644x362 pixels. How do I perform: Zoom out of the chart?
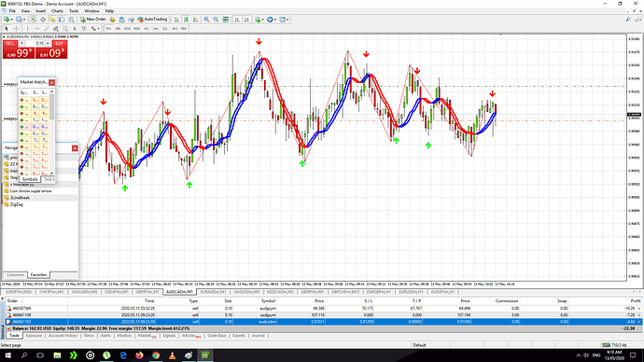click(216, 20)
